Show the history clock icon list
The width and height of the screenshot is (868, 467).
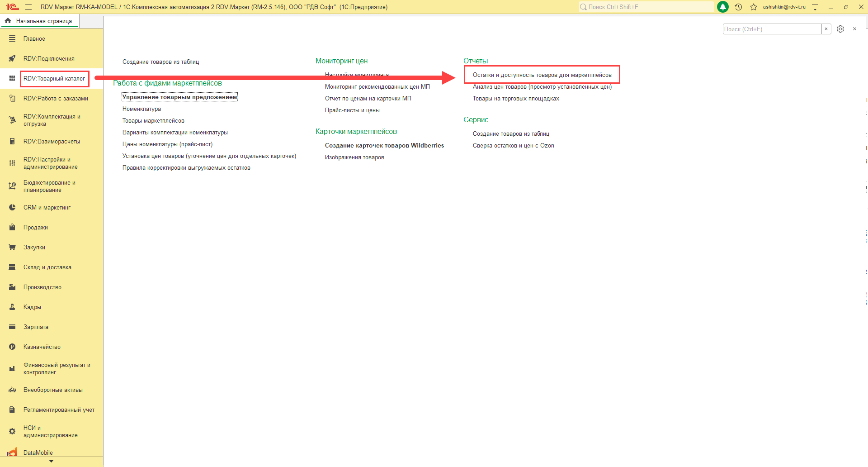[738, 7]
